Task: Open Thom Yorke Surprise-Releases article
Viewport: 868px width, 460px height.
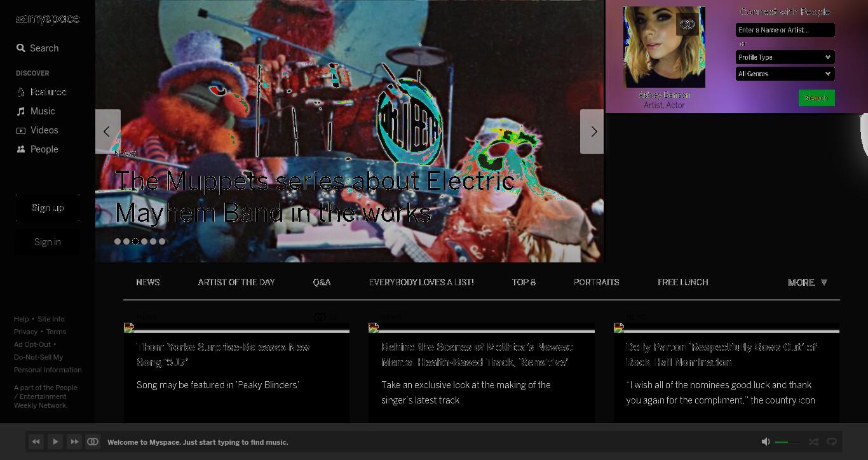Action: pos(223,355)
